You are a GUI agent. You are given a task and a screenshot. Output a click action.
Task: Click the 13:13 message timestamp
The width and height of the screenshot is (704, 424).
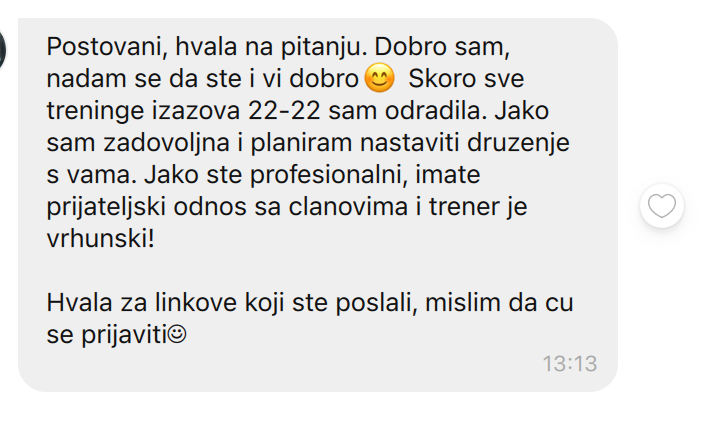coord(570,363)
